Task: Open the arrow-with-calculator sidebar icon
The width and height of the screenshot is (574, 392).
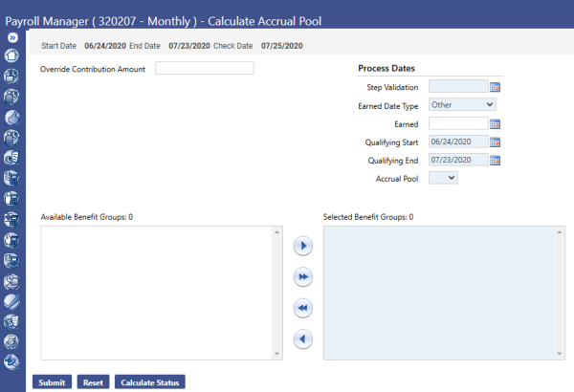Action: tap(11, 220)
